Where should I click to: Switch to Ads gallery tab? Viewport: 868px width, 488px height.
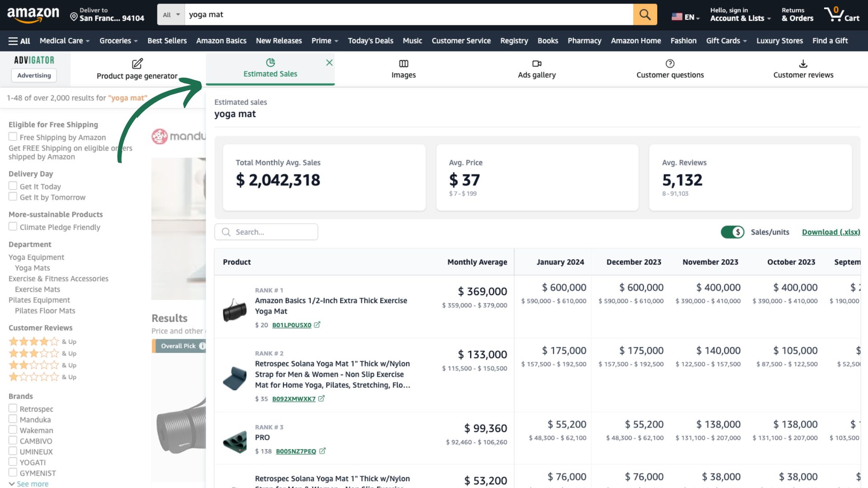[537, 69]
